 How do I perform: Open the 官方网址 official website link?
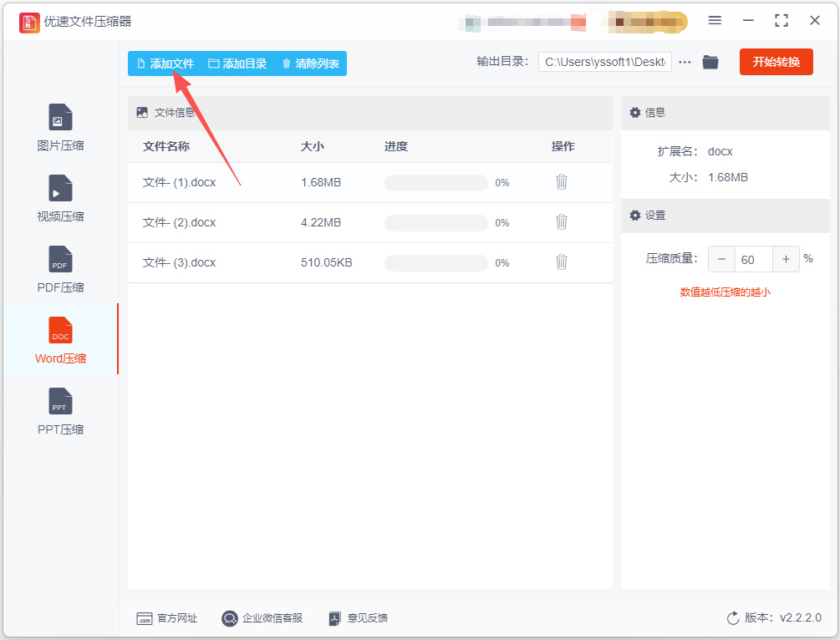pyautogui.click(x=166, y=618)
